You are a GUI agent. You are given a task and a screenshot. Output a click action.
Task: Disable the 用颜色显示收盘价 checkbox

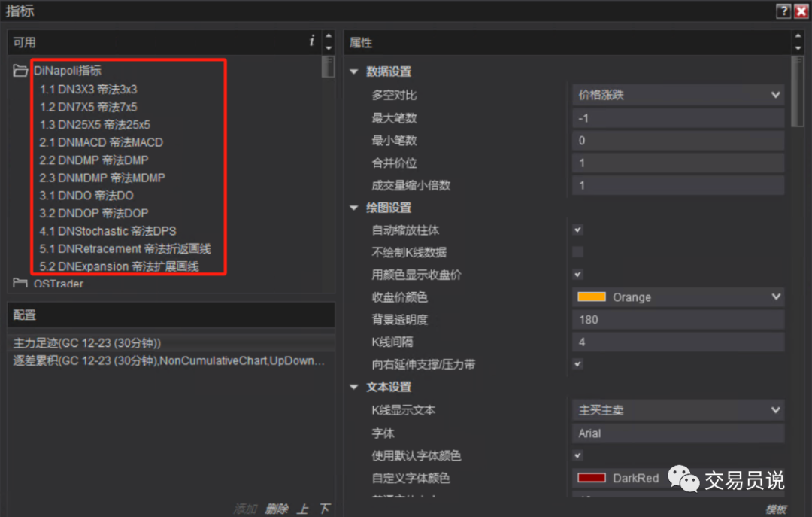(x=577, y=275)
